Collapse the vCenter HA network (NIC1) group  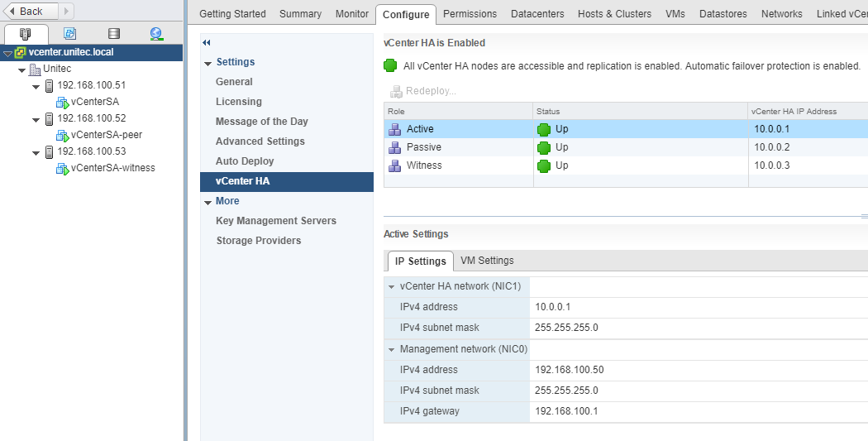click(x=391, y=288)
